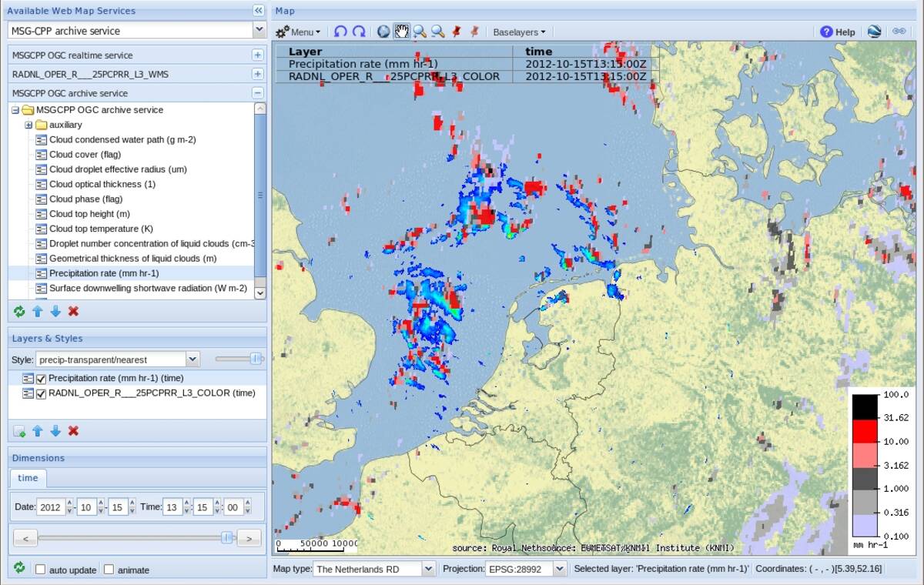Open the Map type dropdown
The width and height of the screenshot is (924, 585).
click(428, 569)
